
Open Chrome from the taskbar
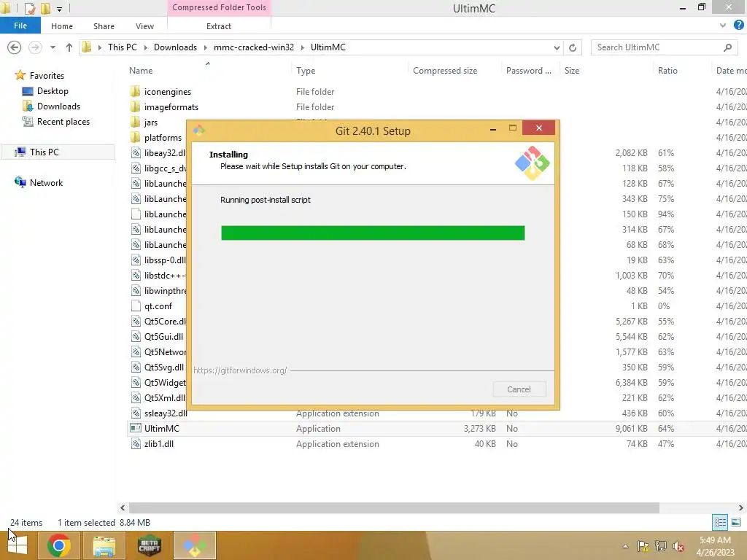[58, 545]
